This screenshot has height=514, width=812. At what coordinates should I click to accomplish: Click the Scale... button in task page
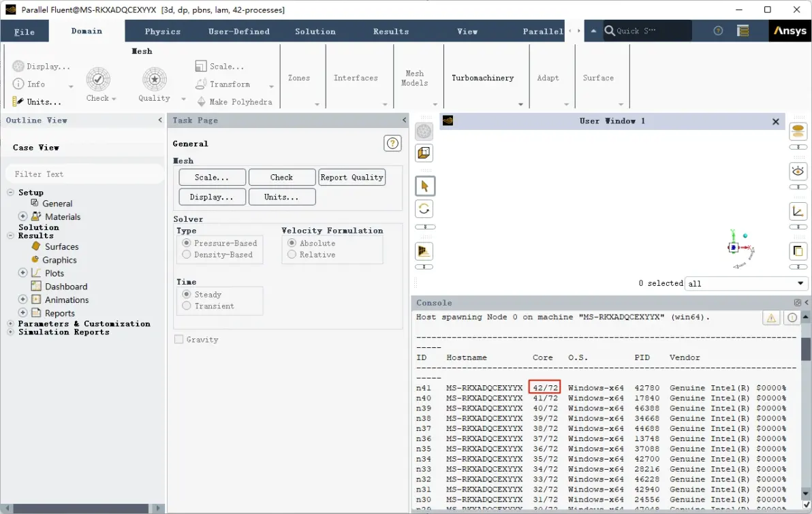(x=212, y=177)
